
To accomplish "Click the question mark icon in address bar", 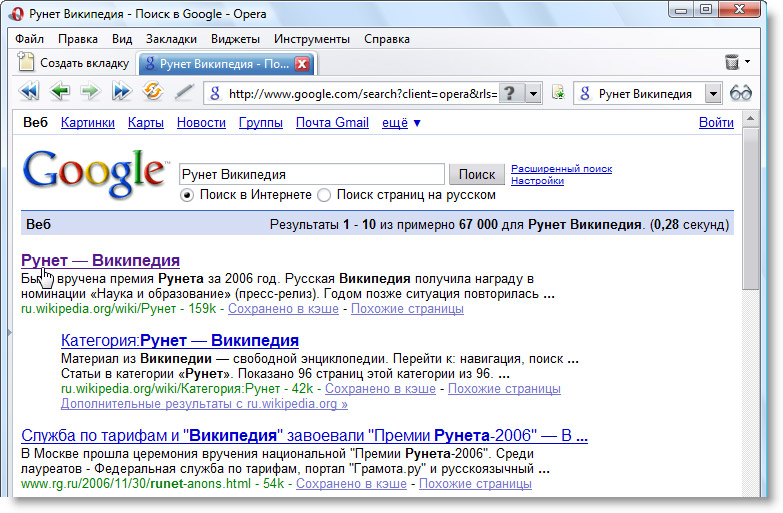I will point(510,93).
